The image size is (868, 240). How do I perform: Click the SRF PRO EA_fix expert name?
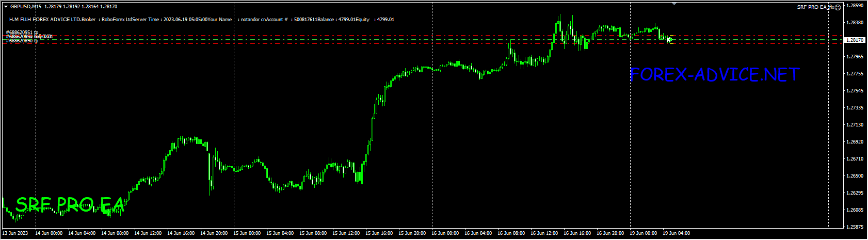(x=816, y=7)
